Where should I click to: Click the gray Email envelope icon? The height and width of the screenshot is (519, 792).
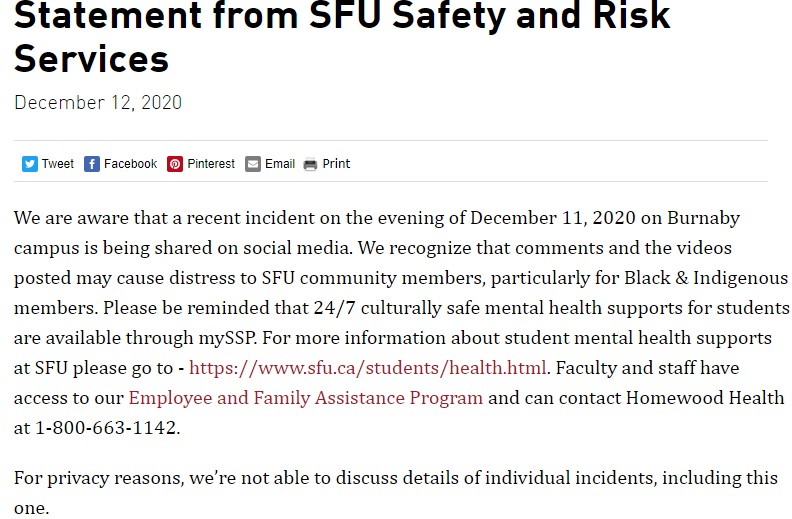point(253,164)
